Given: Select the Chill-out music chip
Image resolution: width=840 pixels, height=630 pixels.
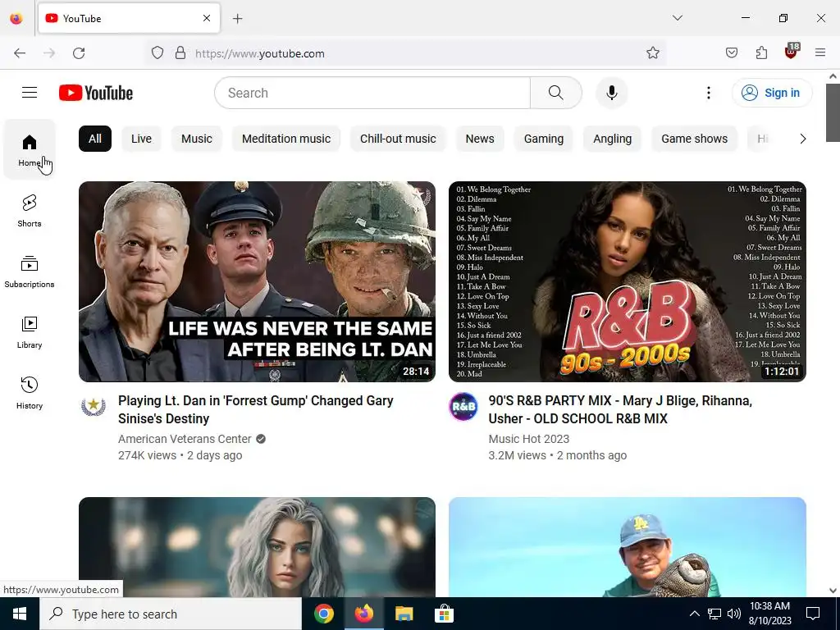Looking at the screenshot, I should click(x=398, y=139).
